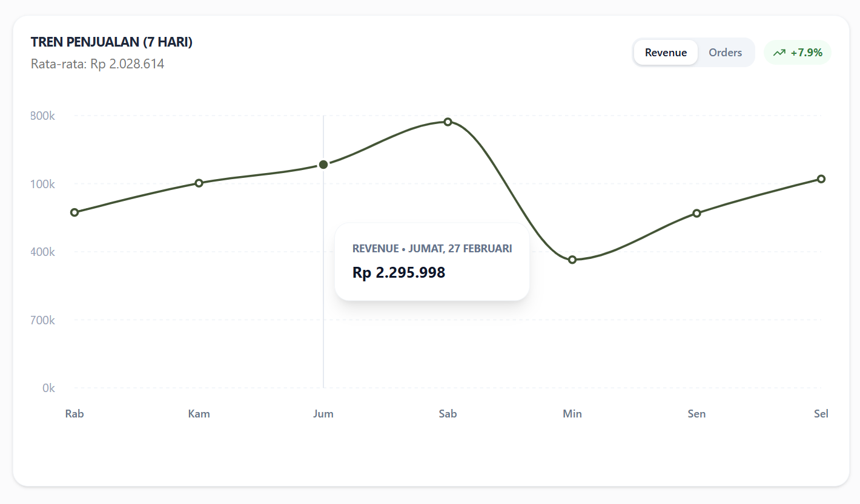Click the Rab x-axis label
Viewport: 860px width, 504px height.
click(x=74, y=414)
